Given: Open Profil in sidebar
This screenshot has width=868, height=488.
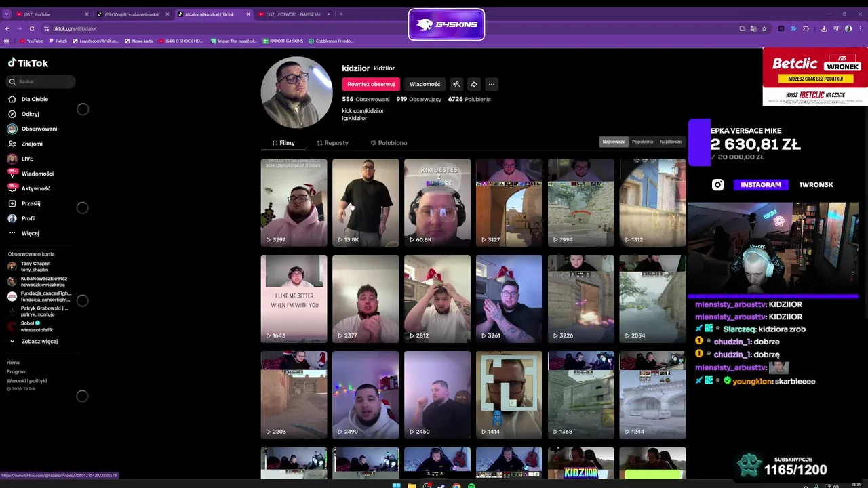Looking at the screenshot, I should pyautogui.click(x=28, y=218).
